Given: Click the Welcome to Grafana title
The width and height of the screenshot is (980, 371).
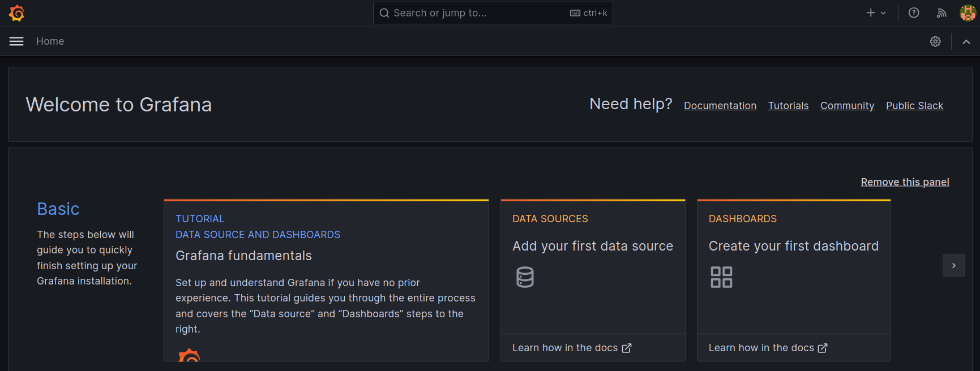Looking at the screenshot, I should (119, 105).
